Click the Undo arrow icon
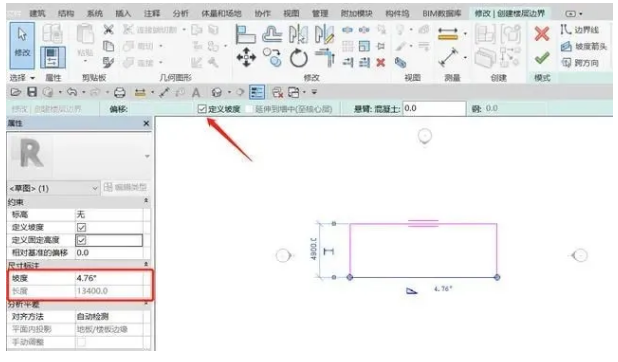 pos(72,92)
